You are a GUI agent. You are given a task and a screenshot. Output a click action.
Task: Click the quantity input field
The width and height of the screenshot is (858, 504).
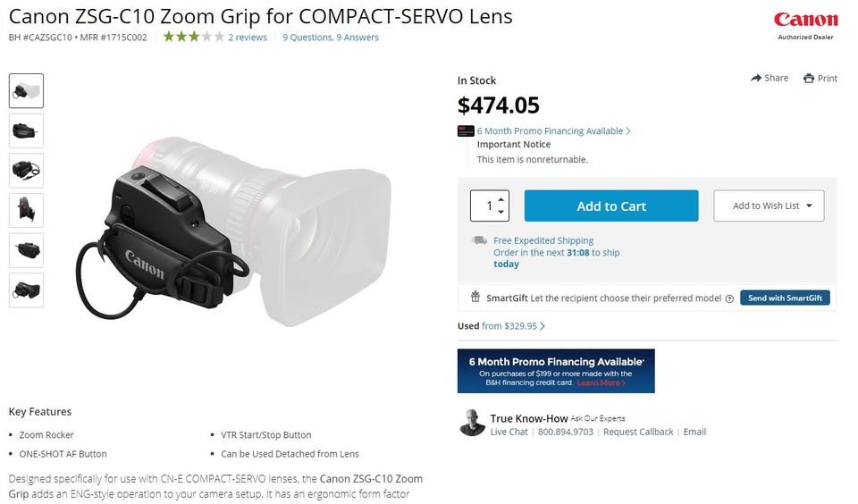click(487, 206)
